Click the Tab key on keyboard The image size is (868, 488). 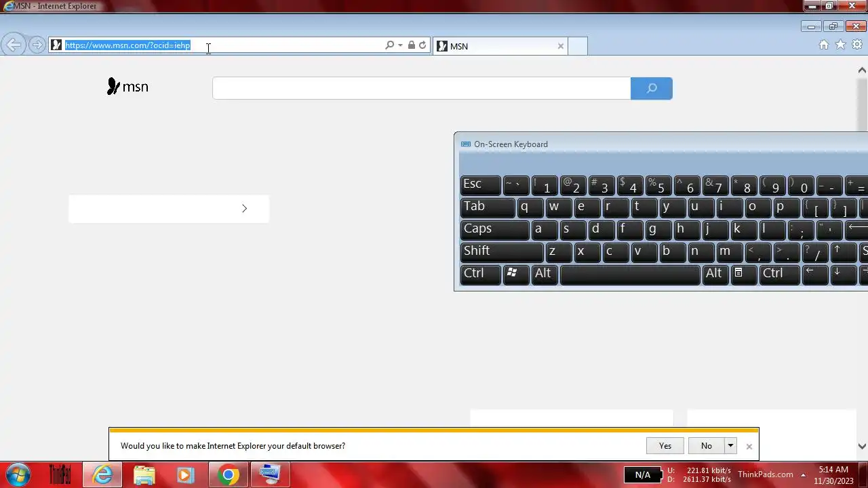point(487,207)
